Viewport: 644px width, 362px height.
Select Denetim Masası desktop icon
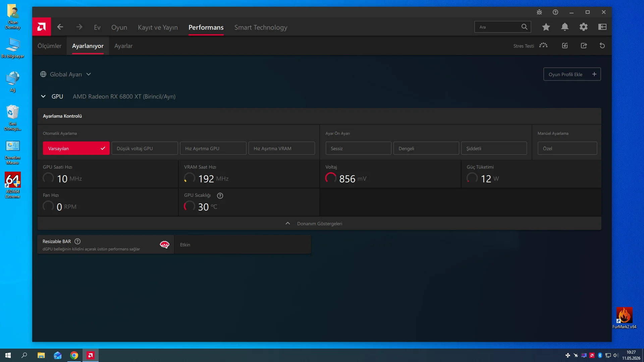pos(13,152)
